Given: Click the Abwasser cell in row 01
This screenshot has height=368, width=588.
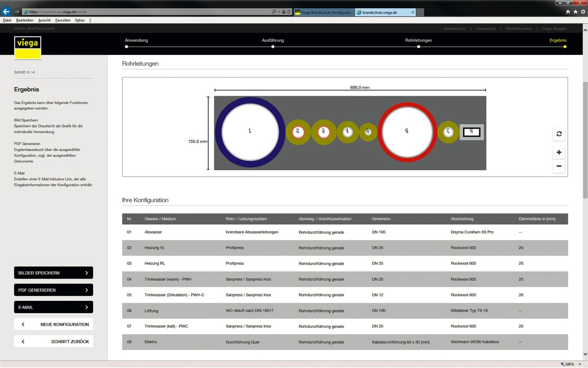Looking at the screenshot, I should [153, 232].
